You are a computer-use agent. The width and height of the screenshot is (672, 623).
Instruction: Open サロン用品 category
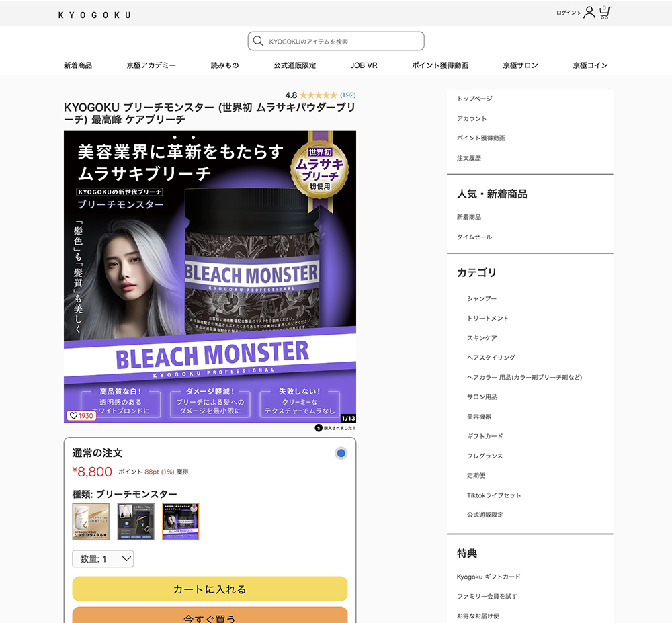point(482,397)
